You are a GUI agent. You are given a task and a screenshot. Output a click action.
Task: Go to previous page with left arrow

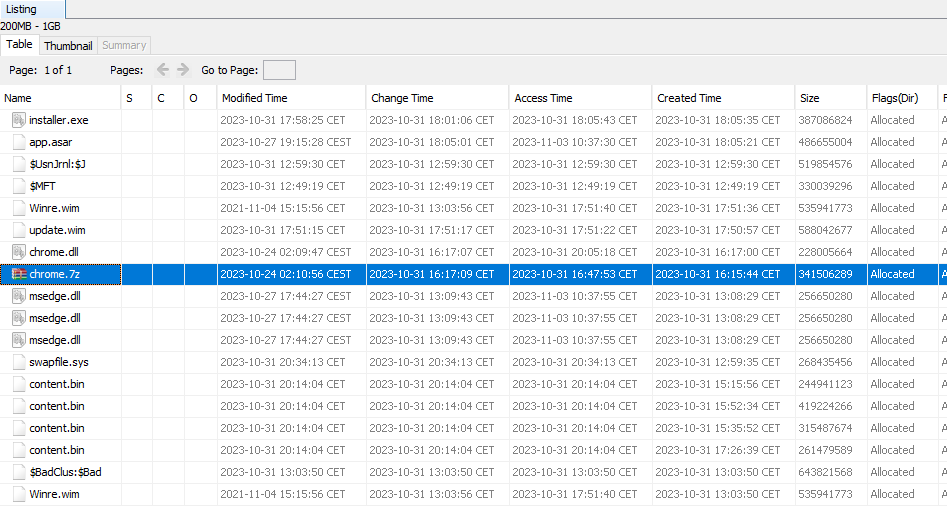pyautogui.click(x=163, y=70)
